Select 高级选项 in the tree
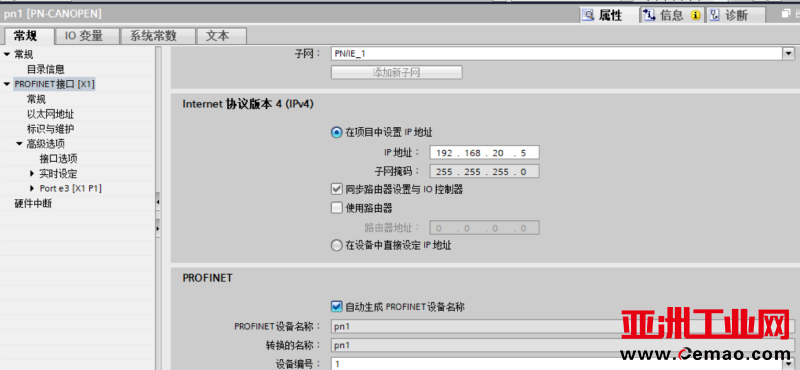Image resolution: width=800 pixels, height=370 pixels. (x=45, y=144)
